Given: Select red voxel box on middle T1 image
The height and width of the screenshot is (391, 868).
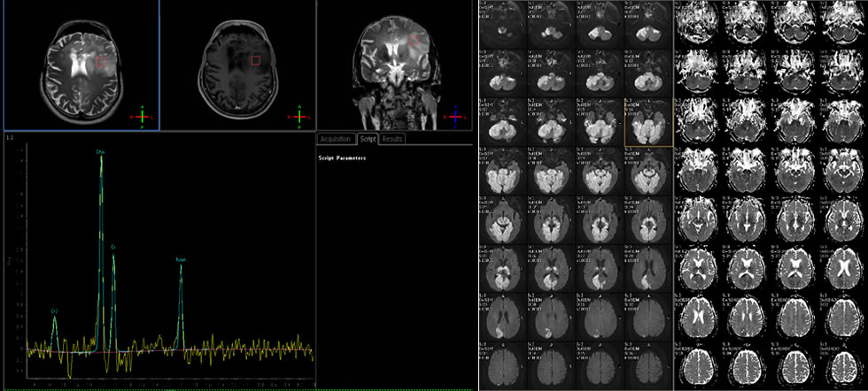Looking at the screenshot, I should 256,60.
